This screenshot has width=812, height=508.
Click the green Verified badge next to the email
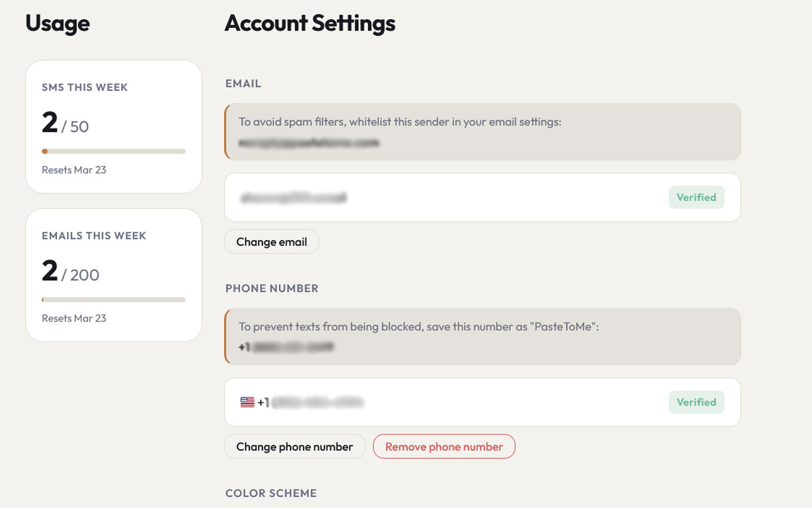697,197
